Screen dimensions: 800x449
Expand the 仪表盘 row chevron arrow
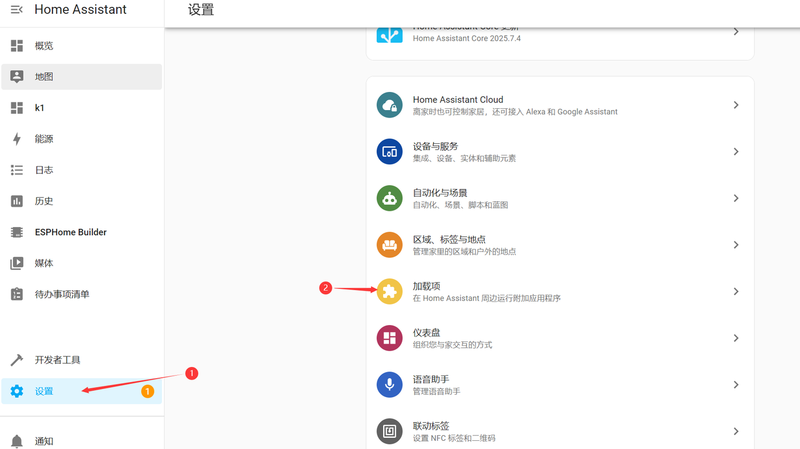coord(735,338)
